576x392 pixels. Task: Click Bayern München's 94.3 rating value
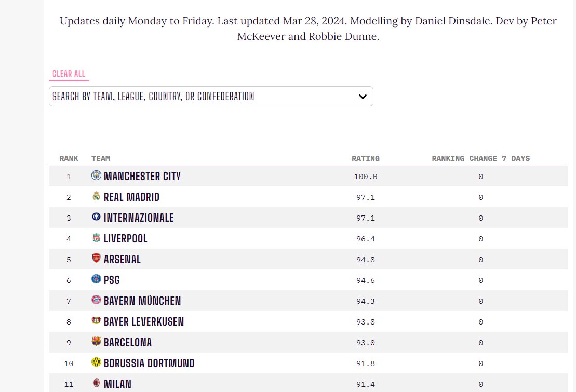tap(366, 301)
